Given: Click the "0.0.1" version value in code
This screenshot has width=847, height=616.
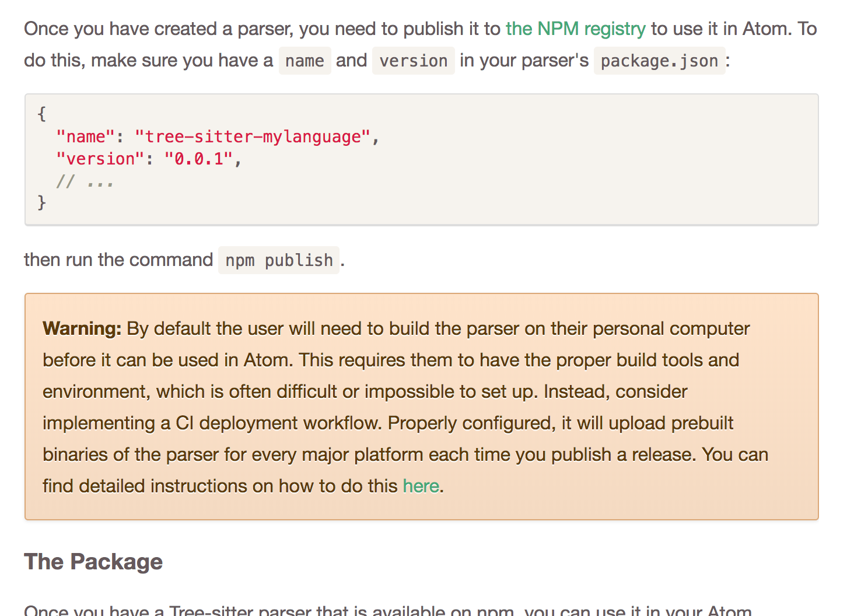Looking at the screenshot, I should tap(199, 159).
